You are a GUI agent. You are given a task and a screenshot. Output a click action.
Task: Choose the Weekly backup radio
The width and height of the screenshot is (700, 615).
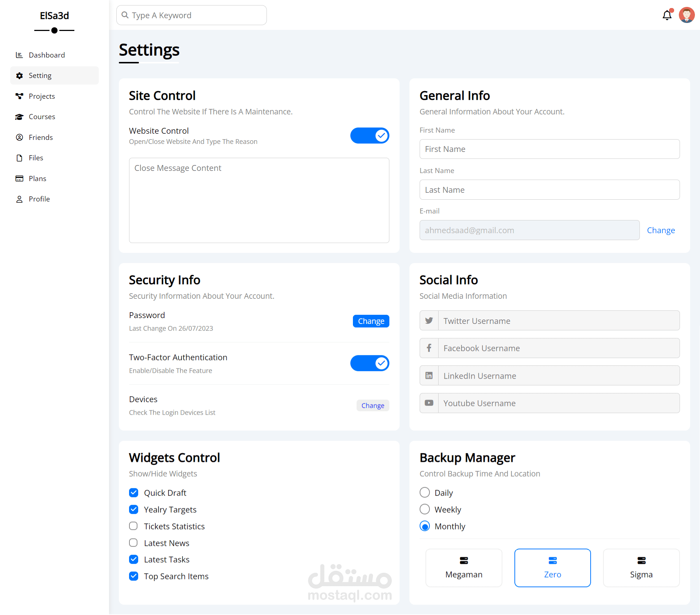coord(425,509)
